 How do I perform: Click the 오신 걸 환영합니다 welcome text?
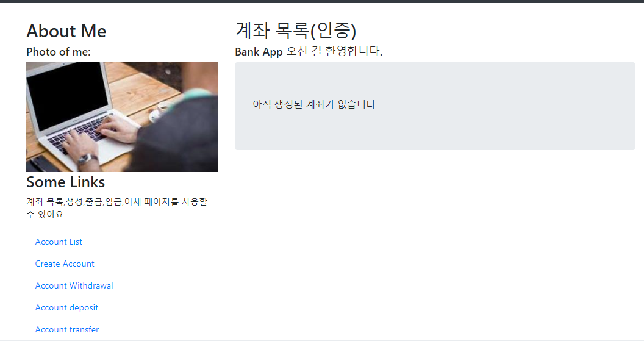334,51
